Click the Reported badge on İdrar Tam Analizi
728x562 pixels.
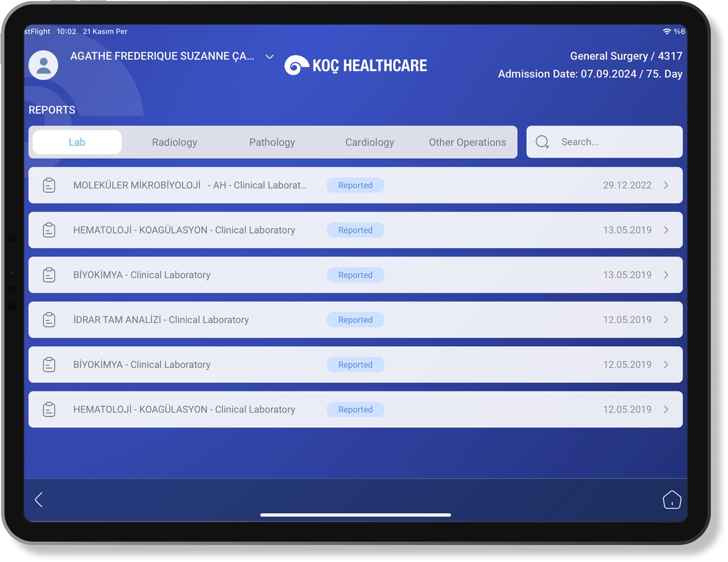(355, 320)
